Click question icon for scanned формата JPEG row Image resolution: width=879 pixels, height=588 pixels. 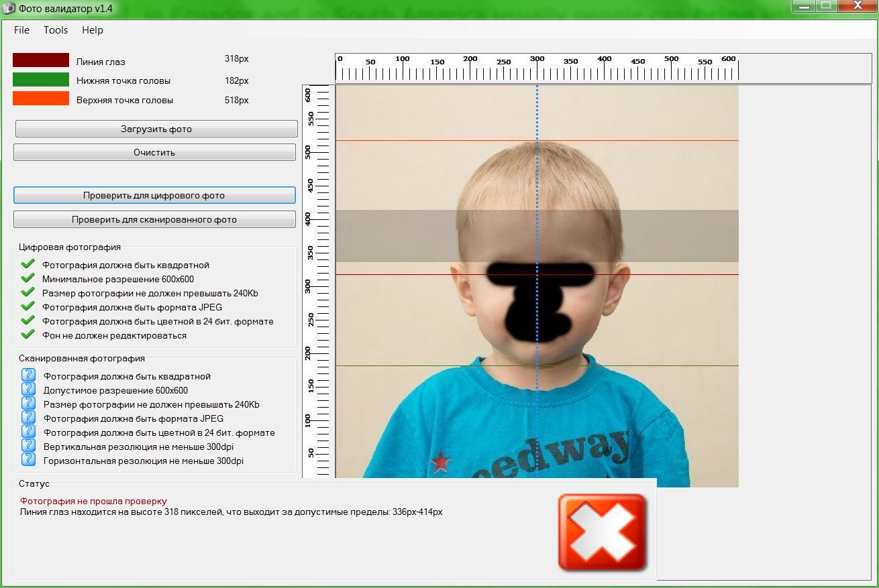click(28, 417)
